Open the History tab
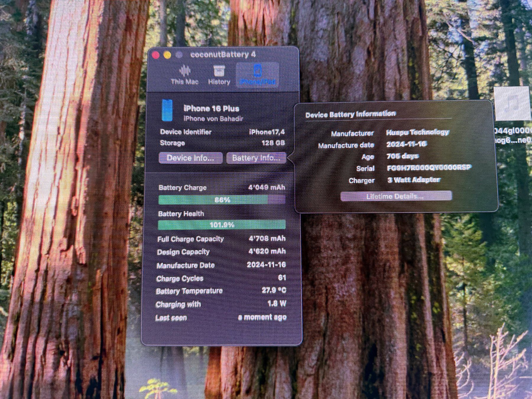The image size is (532, 399). pos(219,75)
